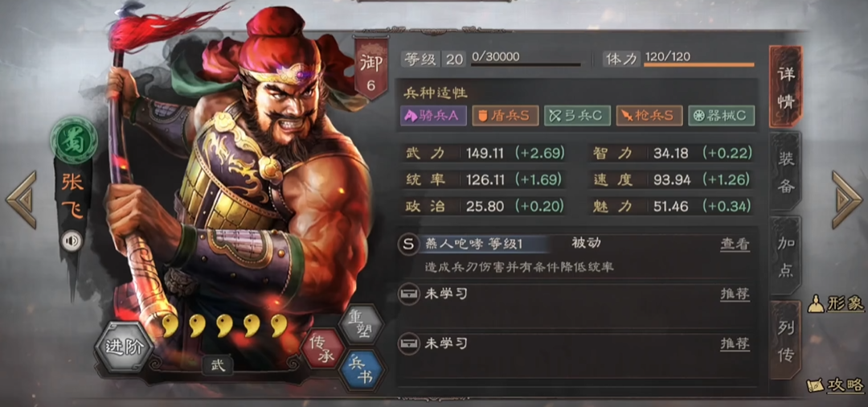Switch to the 装备 tab
The height and width of the screenshot is (407, 868).
[x=786, y=172]
